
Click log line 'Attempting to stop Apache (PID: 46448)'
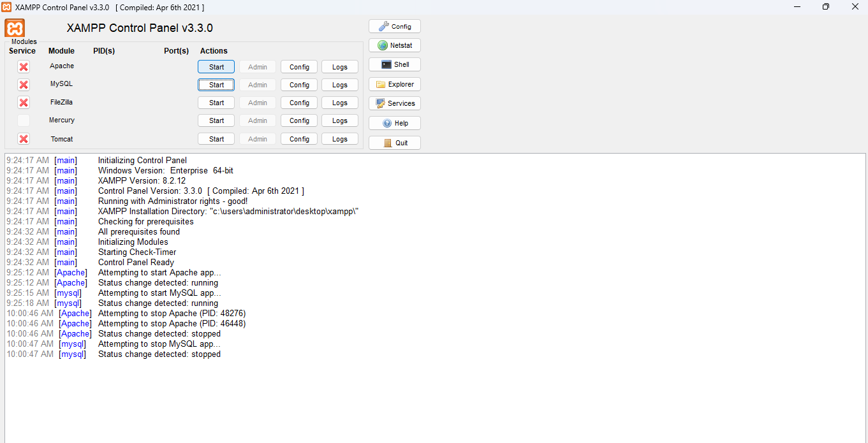172,324
